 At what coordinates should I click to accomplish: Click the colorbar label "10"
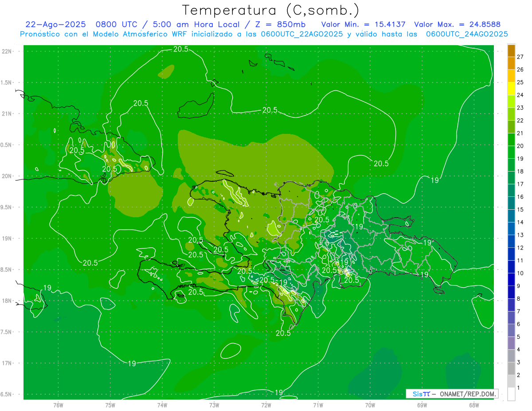[x=520, y=273]
